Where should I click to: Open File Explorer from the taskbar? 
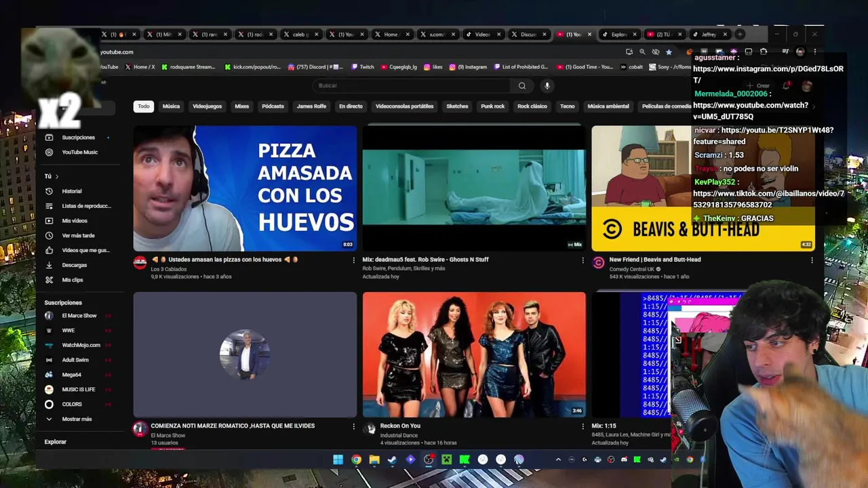point(374,460)
